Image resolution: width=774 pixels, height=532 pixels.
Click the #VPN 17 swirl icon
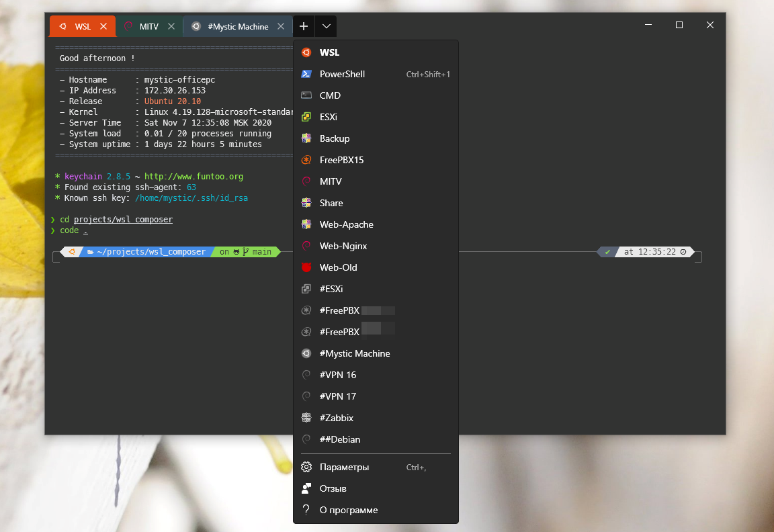(x=306, y=396)
